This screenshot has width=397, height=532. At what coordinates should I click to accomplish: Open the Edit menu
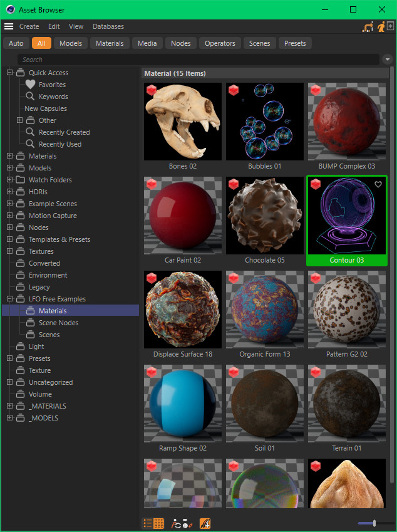[54, 26]
